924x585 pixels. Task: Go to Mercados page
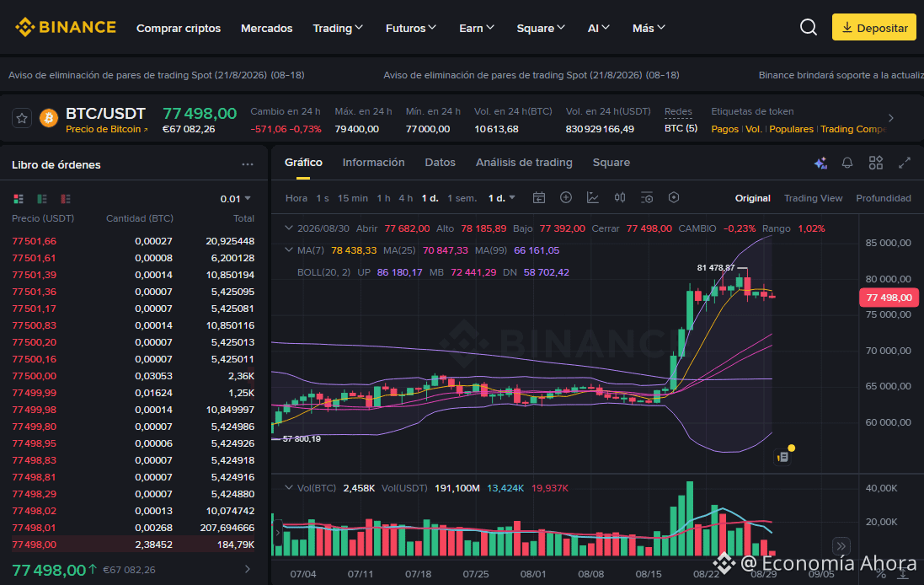point(266,28)
